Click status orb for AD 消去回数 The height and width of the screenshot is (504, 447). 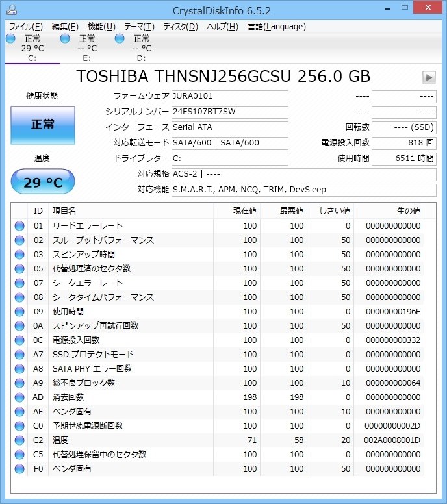(x=19, y=397)
